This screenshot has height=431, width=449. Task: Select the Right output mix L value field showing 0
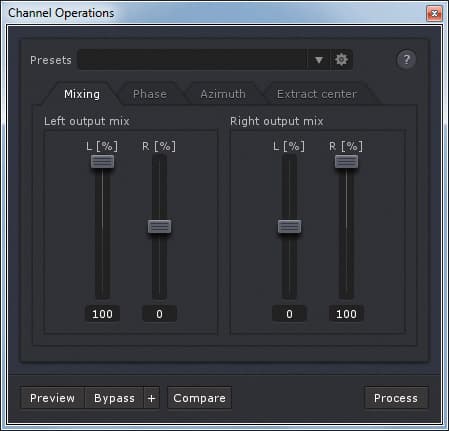click(x=289, y=314)
